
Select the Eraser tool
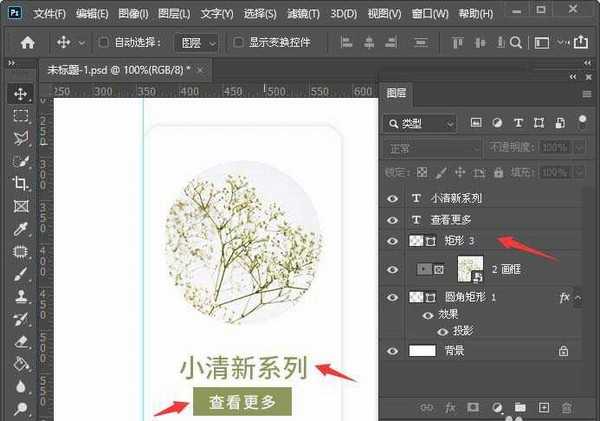(x=20, y=340)
